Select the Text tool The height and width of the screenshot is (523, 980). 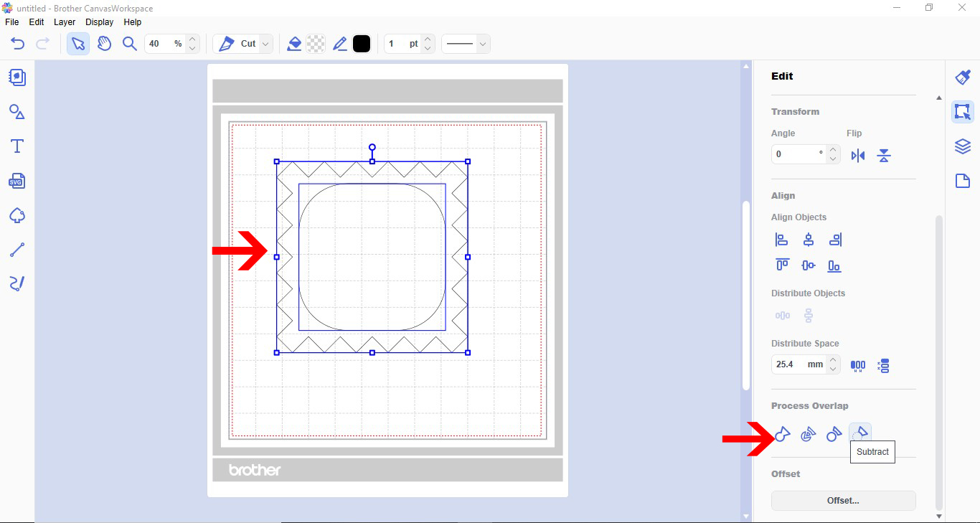[17, 146]
